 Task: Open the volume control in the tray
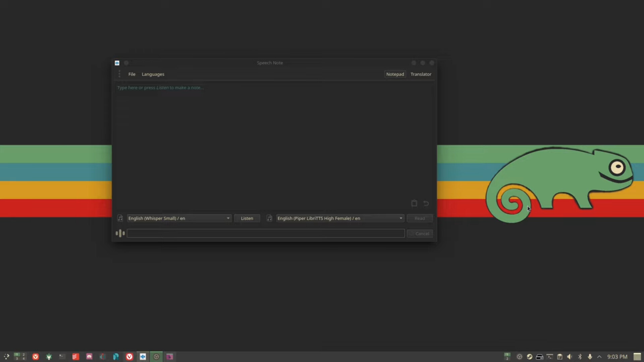[x=570, y=357]
